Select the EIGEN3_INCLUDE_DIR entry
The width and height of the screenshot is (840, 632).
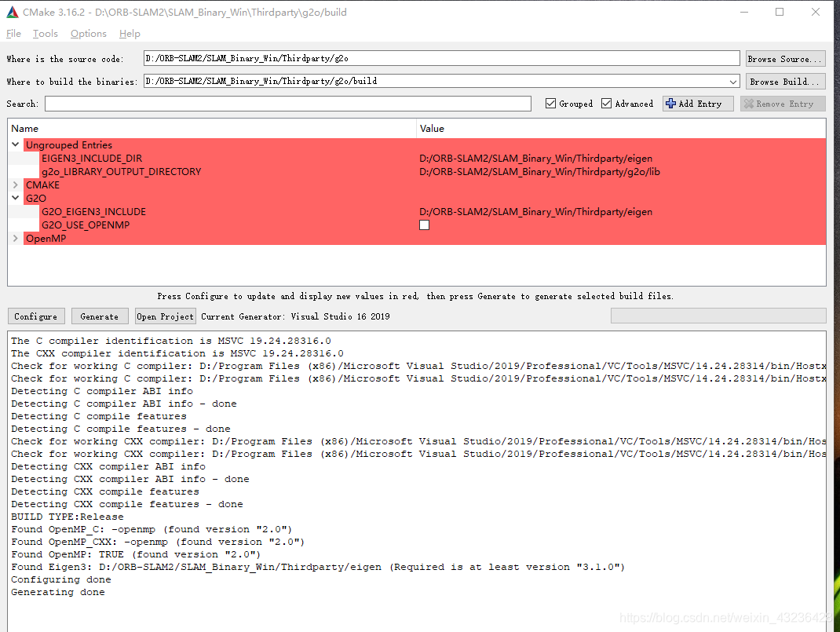[x=92, y=158]
